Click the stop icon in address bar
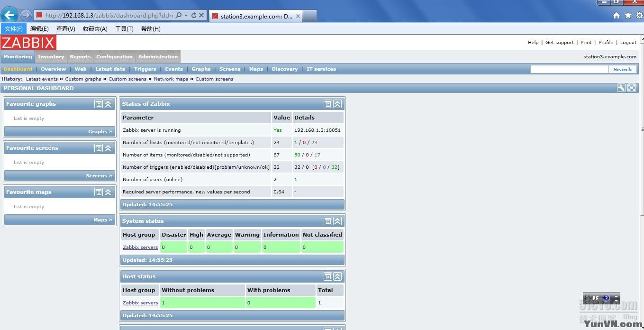Screen dimensions: 644x330 click(201, 15)
